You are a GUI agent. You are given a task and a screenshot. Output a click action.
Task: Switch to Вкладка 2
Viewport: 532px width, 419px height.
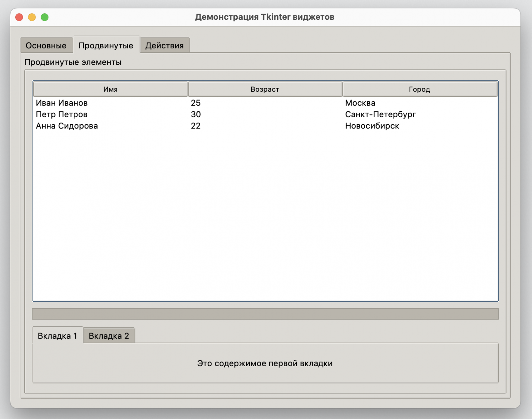(x=109, y=336)
